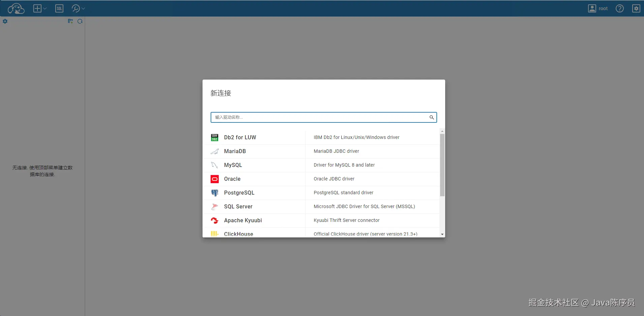Select the MySQL dolphin icon

(215, 165)
